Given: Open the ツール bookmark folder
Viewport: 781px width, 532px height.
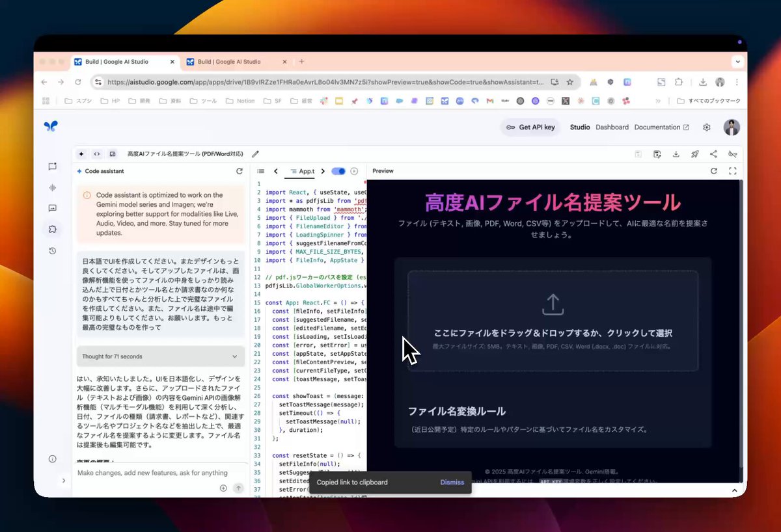Looking at the screenshot, I should pos(203,101).
